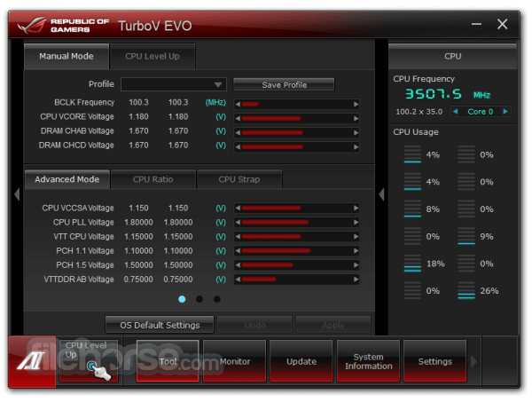
Task: Select the third page dot indicator
Action: click(217, 299)
